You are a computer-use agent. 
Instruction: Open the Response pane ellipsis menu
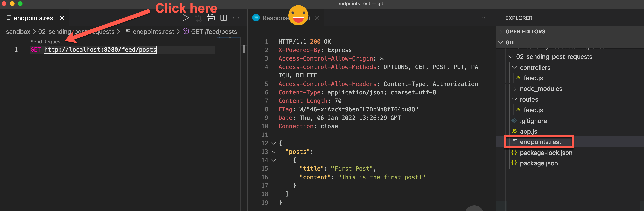tap(484, 18)
